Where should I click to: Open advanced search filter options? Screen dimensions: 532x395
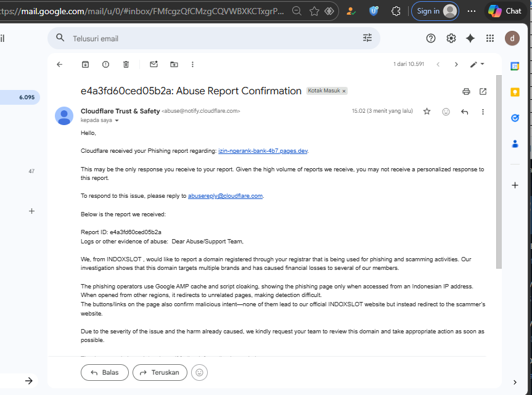click(x=367, y=38)
